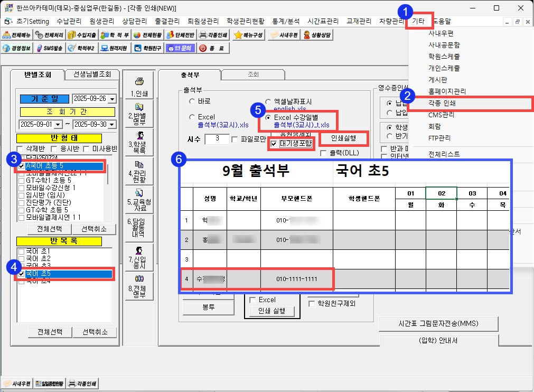Click the 메뉴구성 star icon
The width and height of the screenshot is (534, 392).
(x=248, y=35)
